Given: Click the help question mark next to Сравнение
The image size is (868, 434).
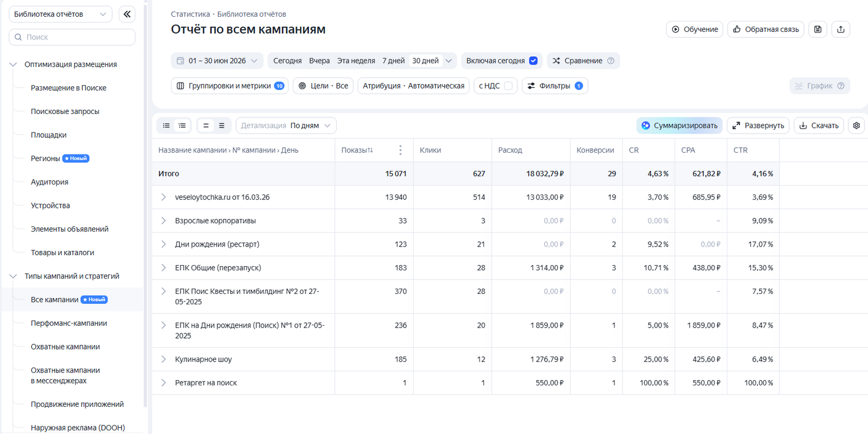Looking at the screenshot, I should coord(610,61).
